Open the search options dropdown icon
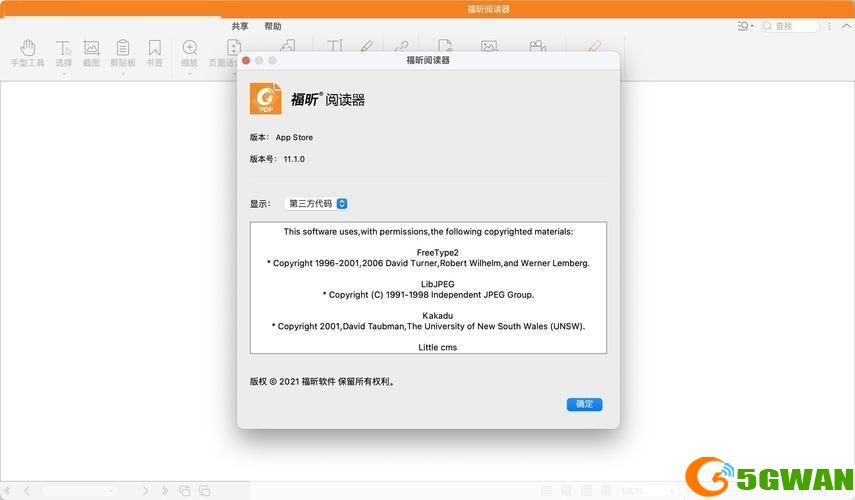Viewport: 855px width, 500px height. coord(745,26)
